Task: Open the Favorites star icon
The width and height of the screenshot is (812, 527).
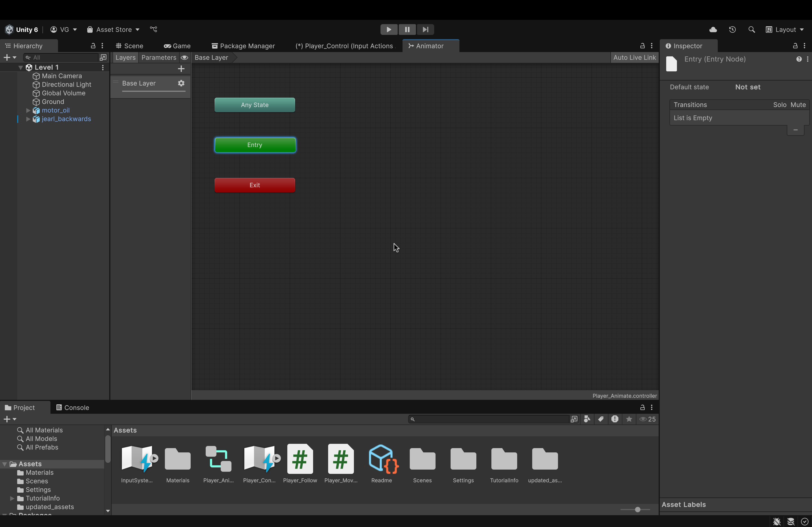Action: tap(629, 419)
